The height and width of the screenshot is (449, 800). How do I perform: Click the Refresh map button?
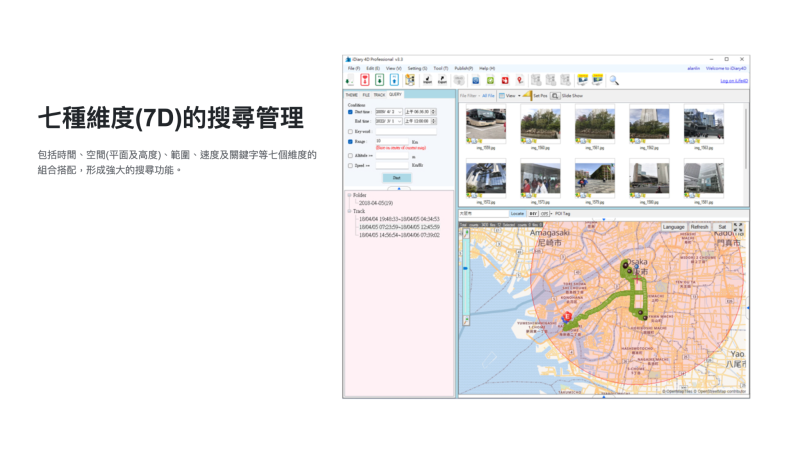click(699, 227)
